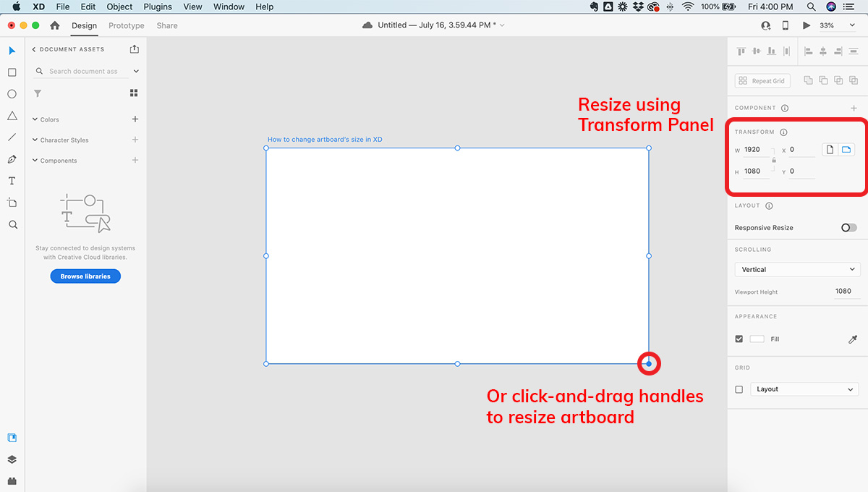Select the Rectangle tool
This screenshot has width=868, height=492.
(x=12, y=72)
